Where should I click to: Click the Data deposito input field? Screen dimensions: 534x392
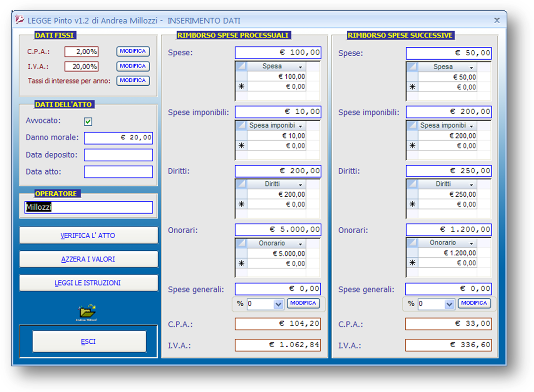[118, 155]
